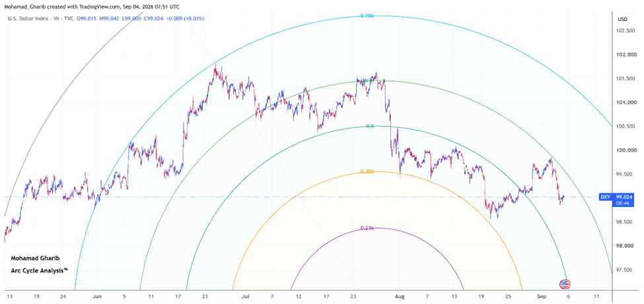
Task: Click the 98.000 price axis level
Action: (x=625, y=246)
